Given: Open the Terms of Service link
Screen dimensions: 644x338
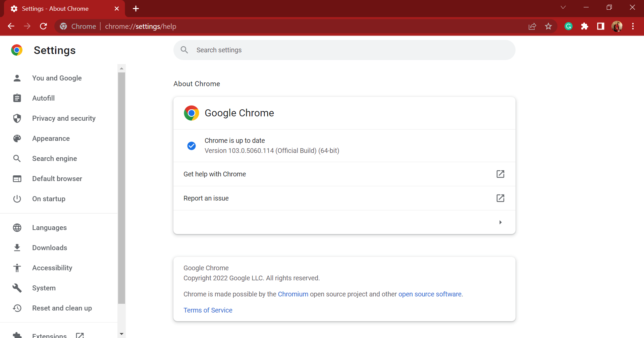Looking at the screenshot, I should pyautogui.click(x=208, y=310).
